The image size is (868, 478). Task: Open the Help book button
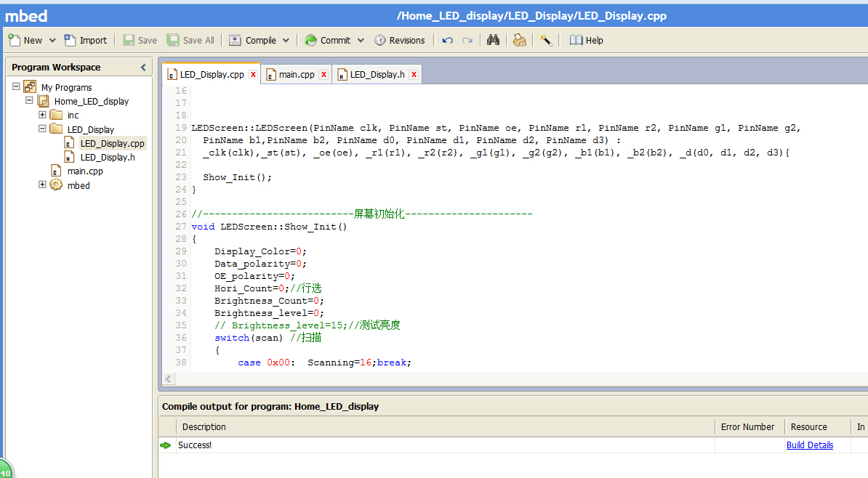[x=586, y=41]
